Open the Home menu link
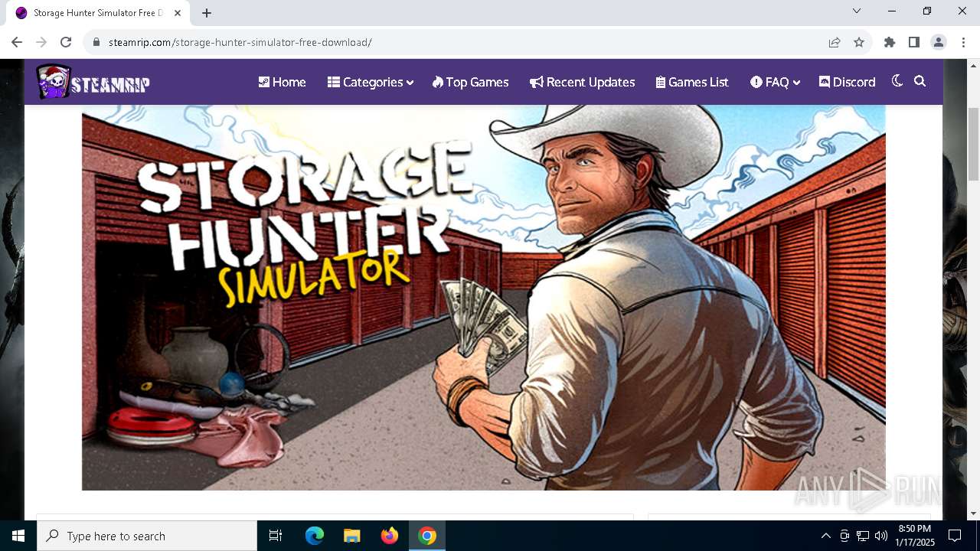This screenshot has height=551, width=980. click(282, 82)
